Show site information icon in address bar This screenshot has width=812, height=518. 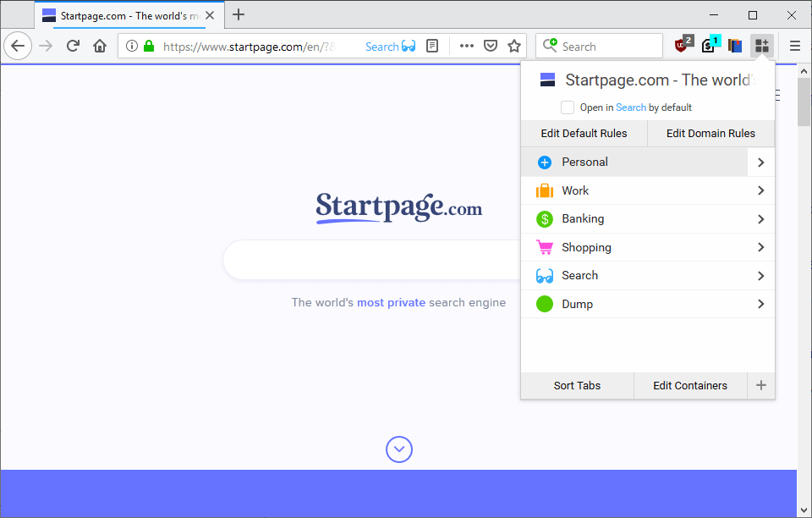coord(132,46)
